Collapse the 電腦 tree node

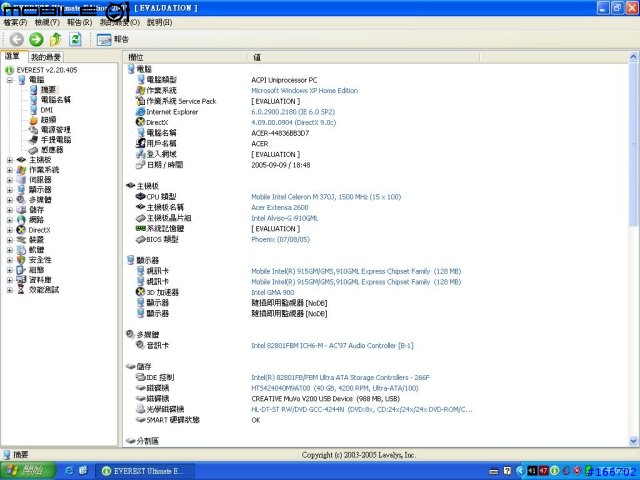point(9,80)
